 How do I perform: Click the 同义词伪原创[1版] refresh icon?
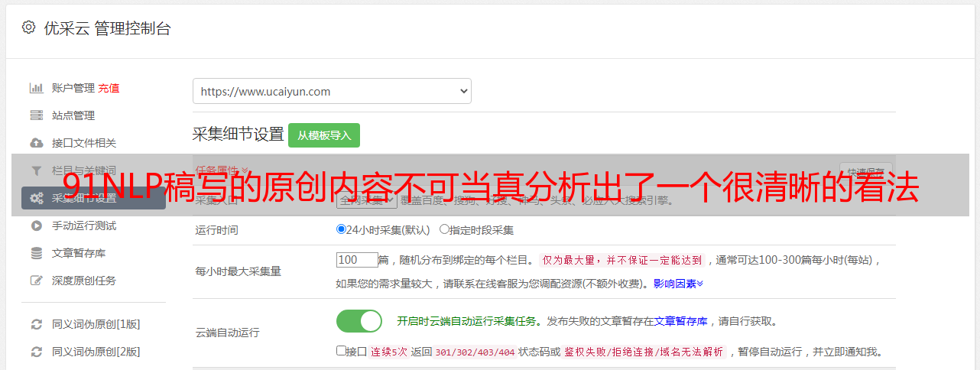[36, 324]
